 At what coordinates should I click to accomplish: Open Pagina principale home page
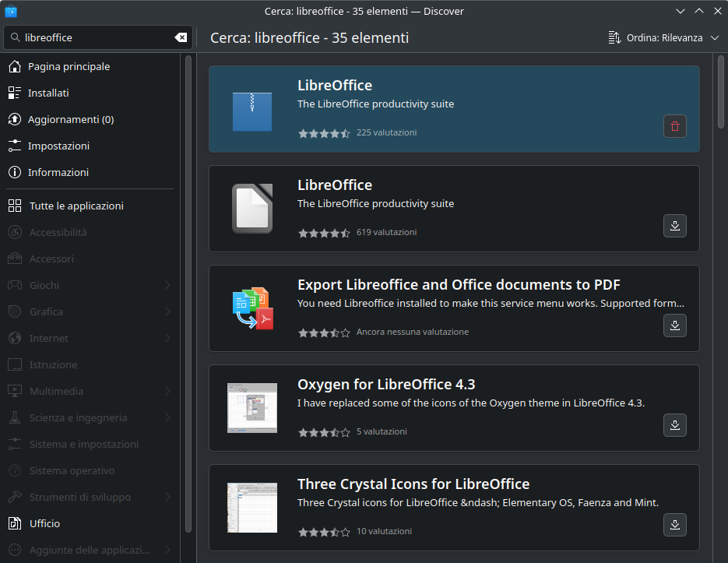click(x=69, y=67)
